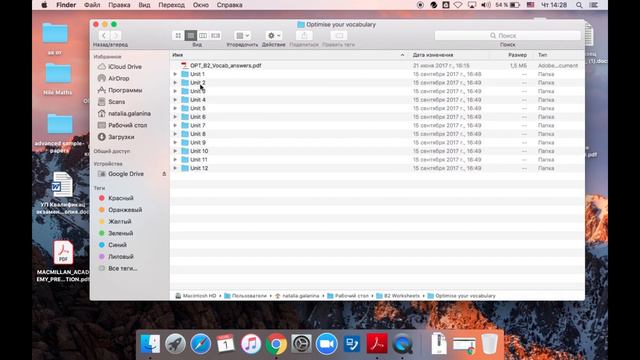
Task: Open Spotlight search in menu bar
Action: pos(579,5)
